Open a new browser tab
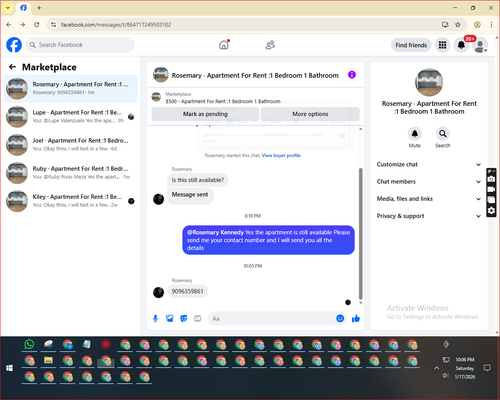500x400 pixels. pyautogui.click(x=39, y=8)
